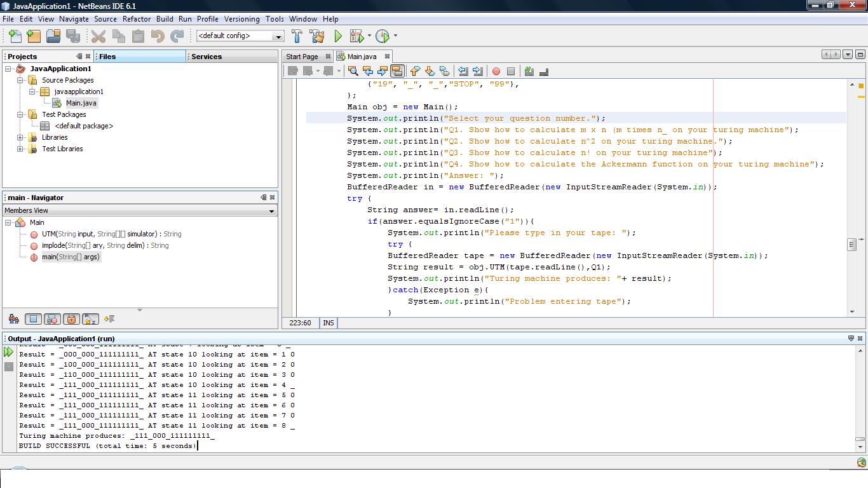The image size is (868, 488).
Task: Click the Debug Main Project icon
Action: [356, 36]
